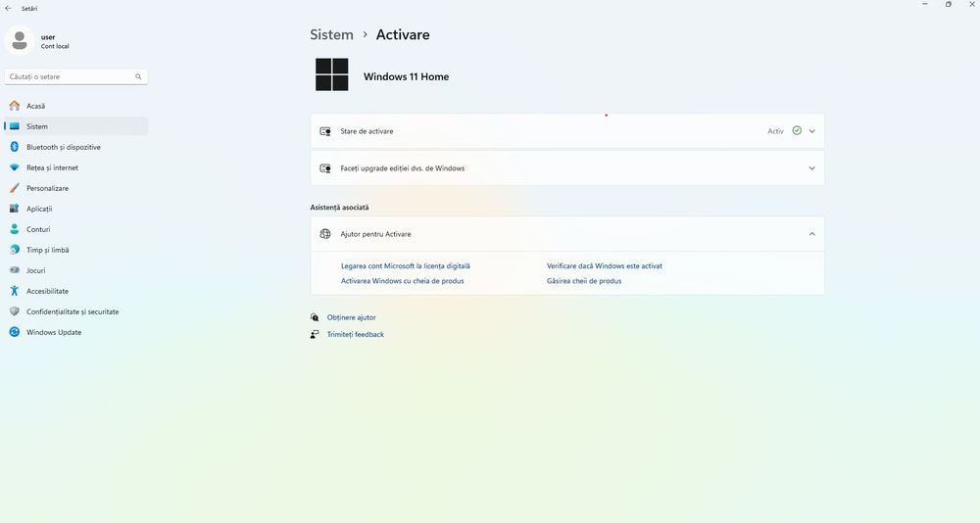
Task: Open Găsirea cheii de produs link
Action: (584, 281)
